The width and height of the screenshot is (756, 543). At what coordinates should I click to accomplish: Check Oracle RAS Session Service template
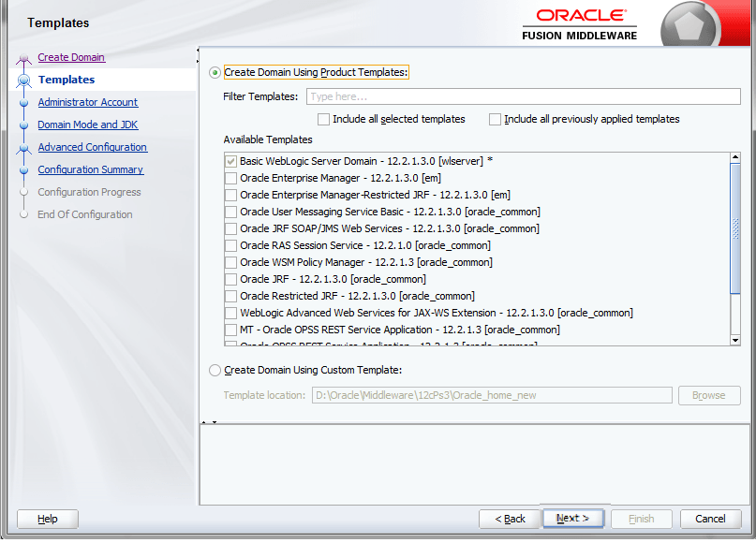[231, 245]
